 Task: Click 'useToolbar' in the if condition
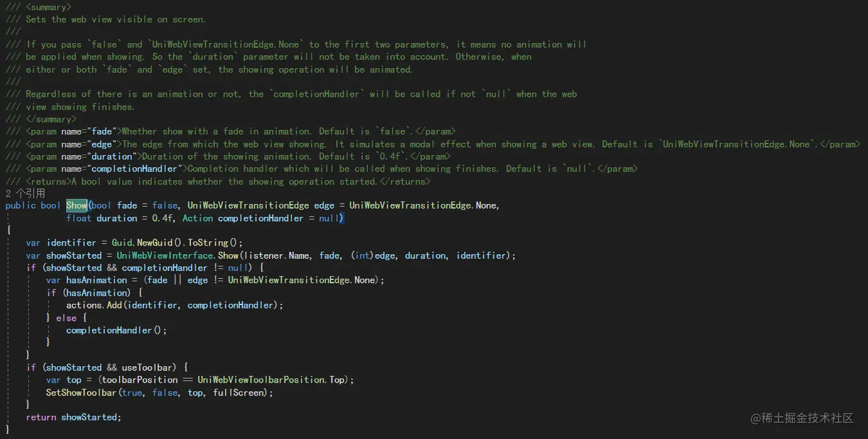coord(147,368)
